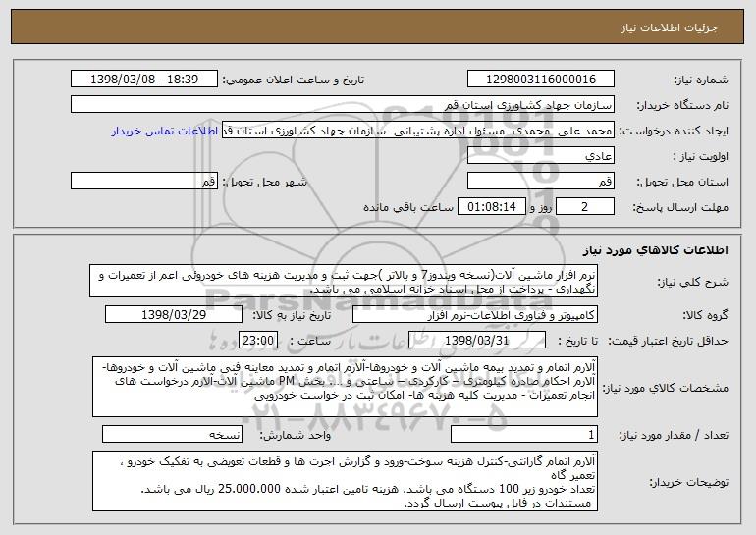Click the delivery province field قم
This screenshot has width=756, height=535.
pyautogui.click(x=540, y=182)
